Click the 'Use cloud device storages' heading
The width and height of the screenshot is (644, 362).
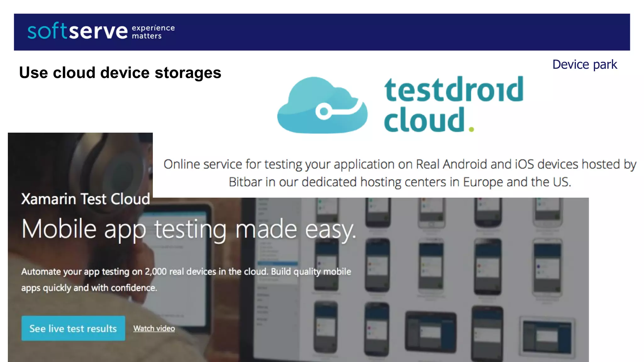pyautogui.click(x=120, y=73)
